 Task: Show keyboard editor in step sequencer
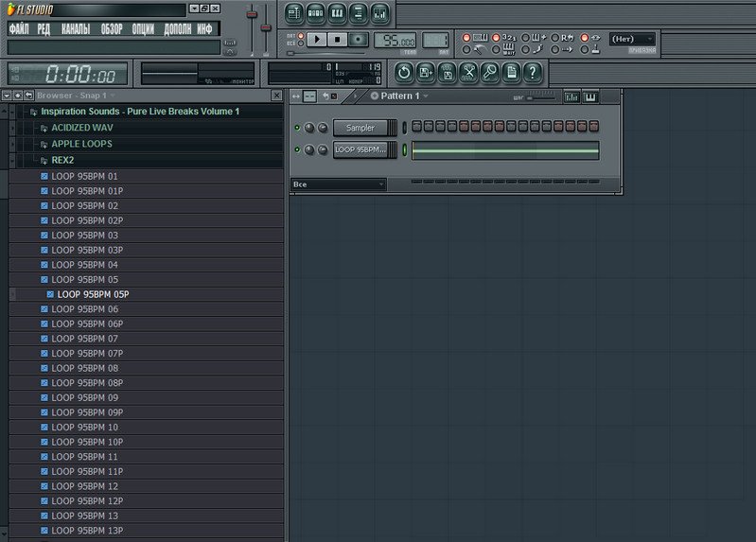(x=591, y=96)
